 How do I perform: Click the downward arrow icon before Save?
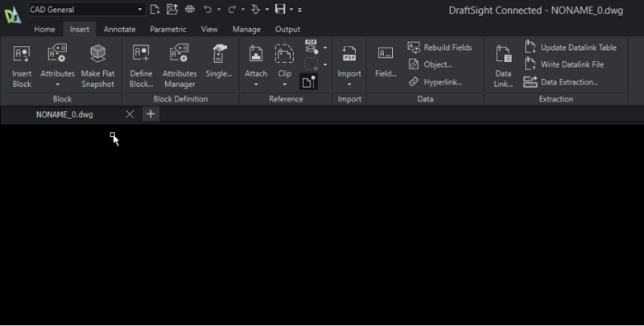[256, 9]
